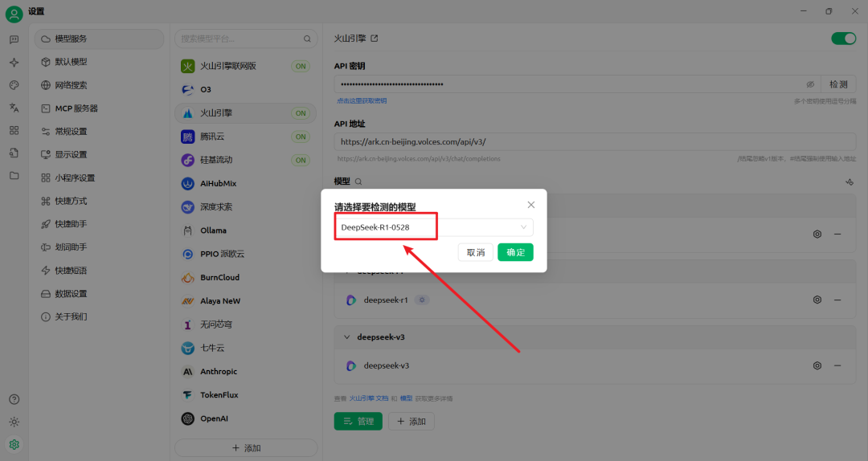Image resolution: width=868 pixels, height=461 pixels.
Task: Remove the deepseek-v3 model with minus
Action: click(837, 365)
